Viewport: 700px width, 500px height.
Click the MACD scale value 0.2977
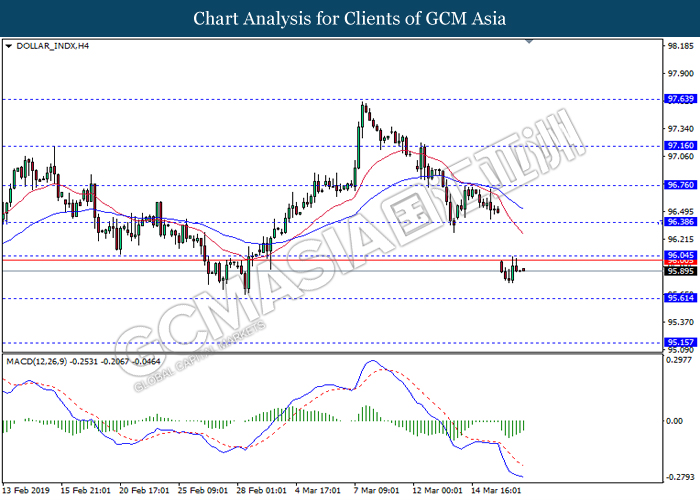pyautogui.click(x=681, y=360)
